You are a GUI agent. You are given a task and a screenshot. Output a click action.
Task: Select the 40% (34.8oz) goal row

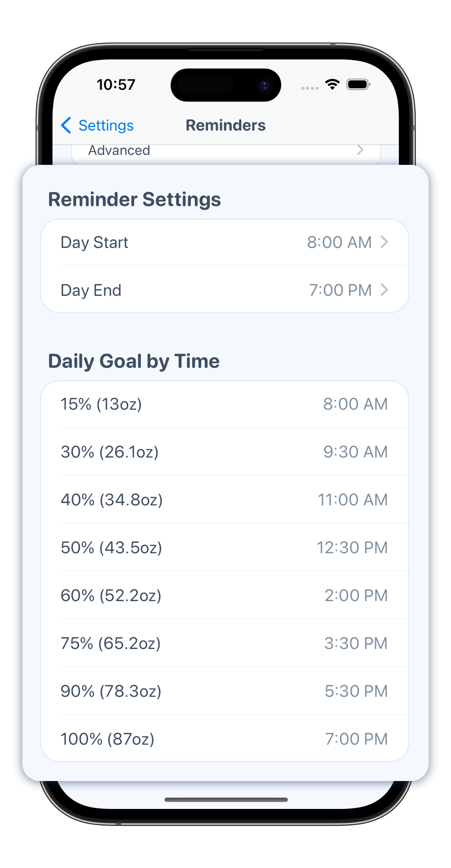click(x=224, y=500)
